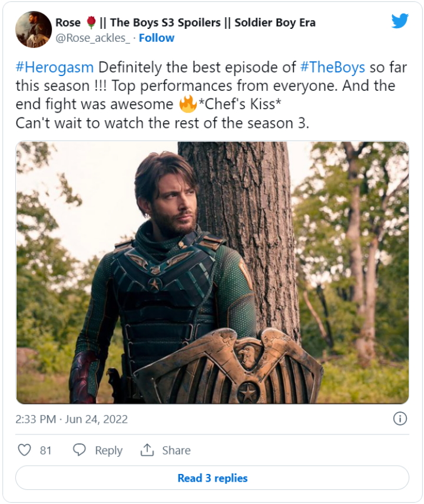This screenshot has width=424, height=504.
Task: Click the fire emoji in the tweet
Action: [188, 105]
